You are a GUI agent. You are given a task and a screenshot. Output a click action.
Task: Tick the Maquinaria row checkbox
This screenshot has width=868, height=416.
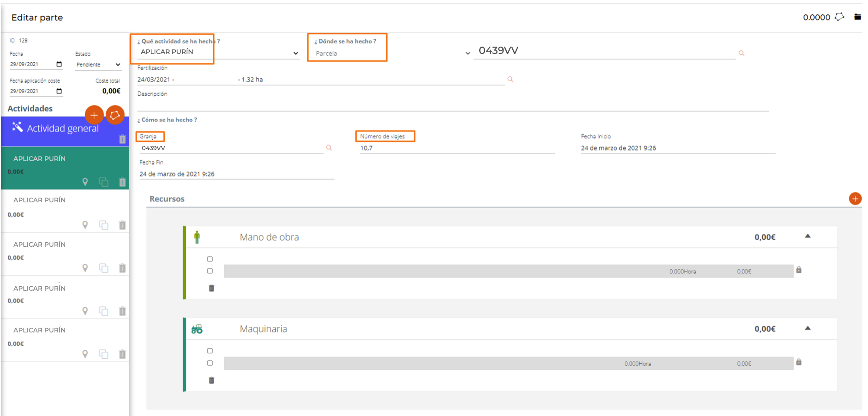coord(210,363)
